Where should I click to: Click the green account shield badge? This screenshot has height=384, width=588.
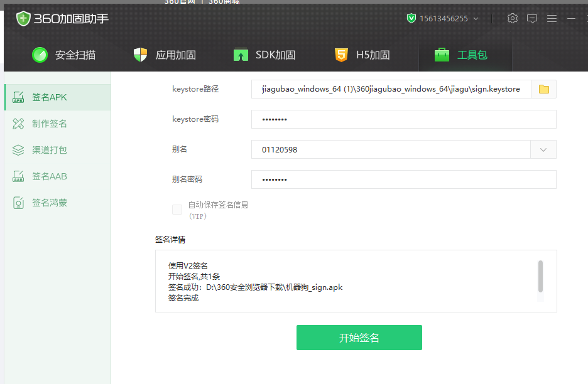411,18
